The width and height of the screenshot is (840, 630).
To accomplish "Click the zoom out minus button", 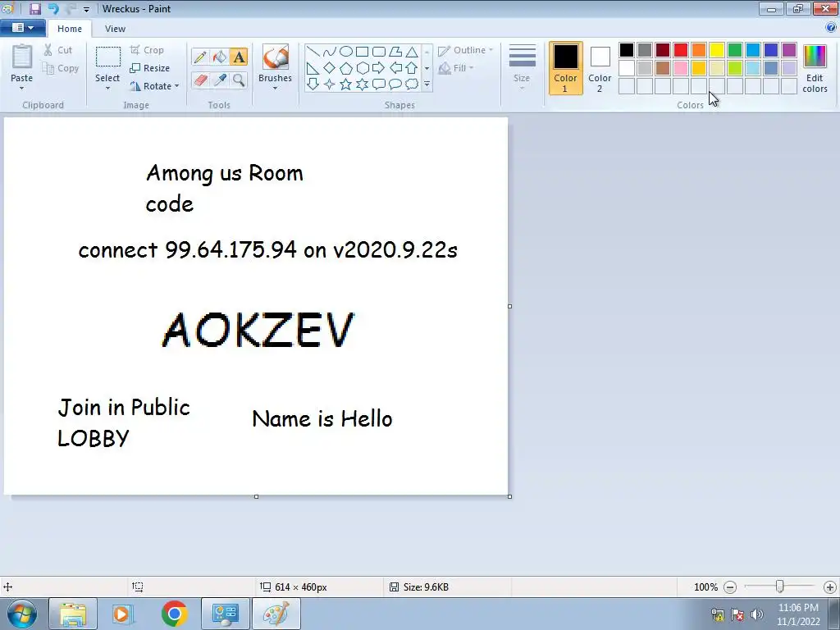I will 729,587.
